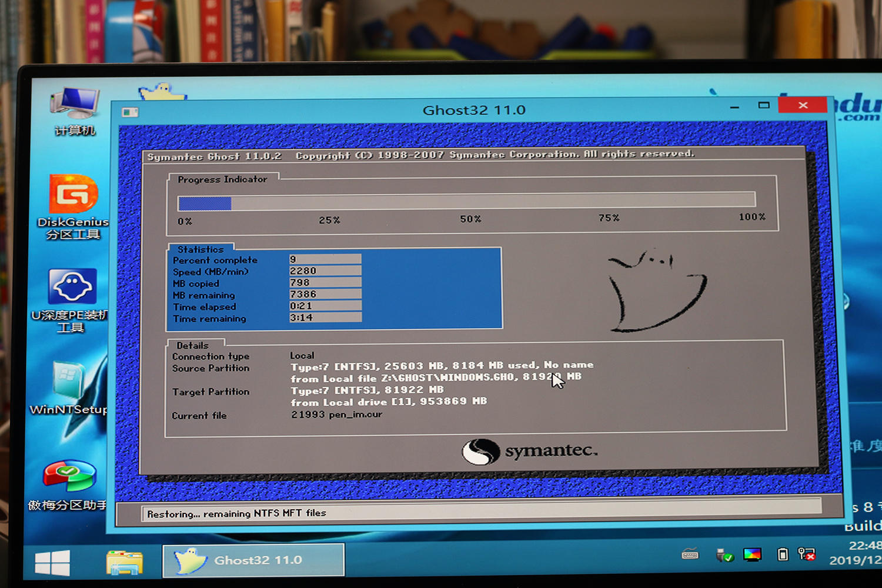This screenshot has width=882, height=588.
Task: Select the WinNTSetup desktop icon
Action: pyautogui.click(x=69, y=389)
